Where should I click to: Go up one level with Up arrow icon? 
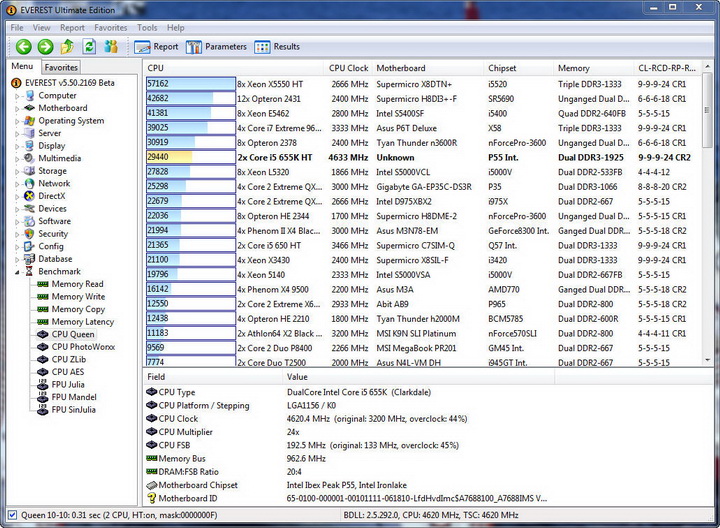pyautogui.click(x=68, y=46)
